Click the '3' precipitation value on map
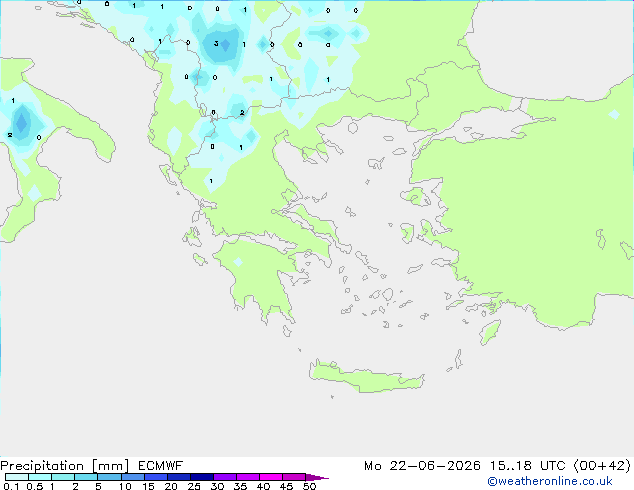The width and height of the screenshot is (634, 490). click(x=216, y=43)
